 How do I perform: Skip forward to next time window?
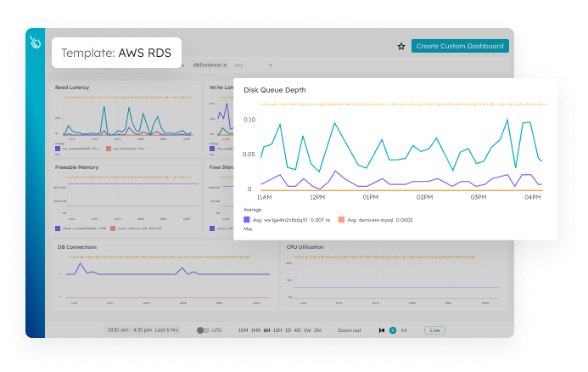pos(404,330)
